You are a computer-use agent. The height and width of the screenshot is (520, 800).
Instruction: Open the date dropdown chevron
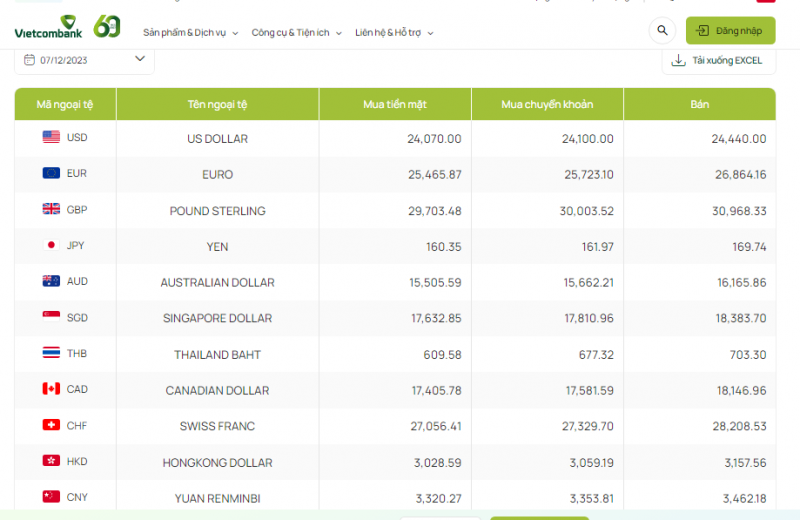[x=140, y=59]
